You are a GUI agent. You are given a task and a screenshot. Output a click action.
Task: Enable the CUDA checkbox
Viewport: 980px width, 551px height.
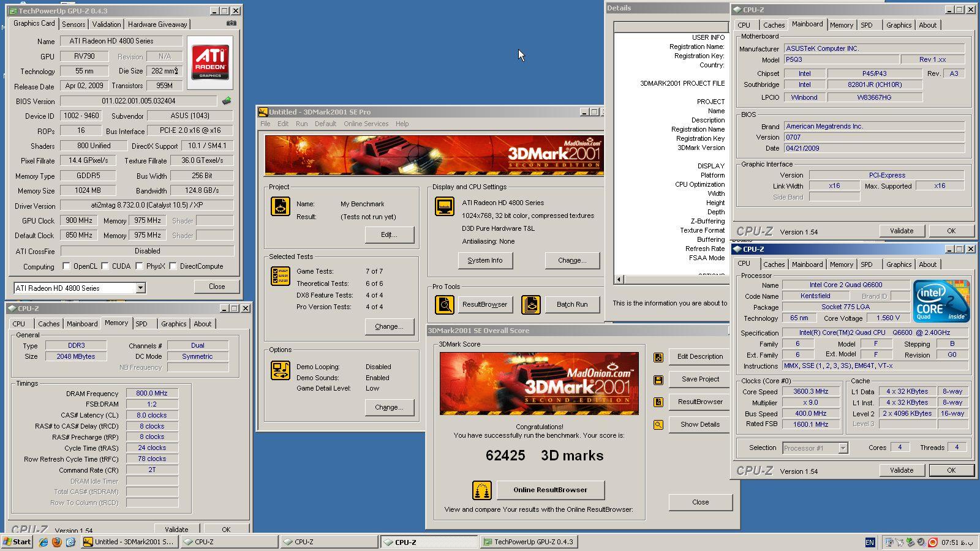pyautogui.click(x=105, y=266)
